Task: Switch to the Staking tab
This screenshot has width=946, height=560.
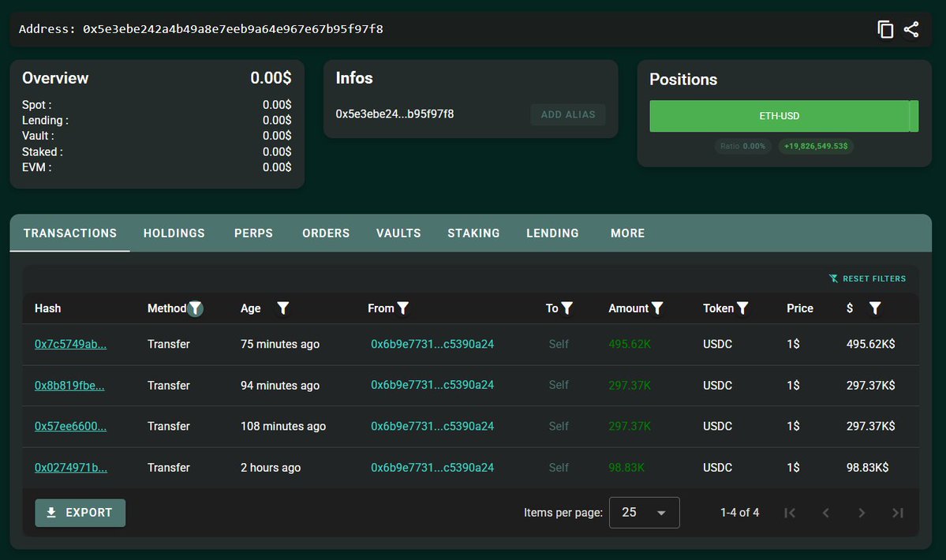Action: tap(473, 233)
